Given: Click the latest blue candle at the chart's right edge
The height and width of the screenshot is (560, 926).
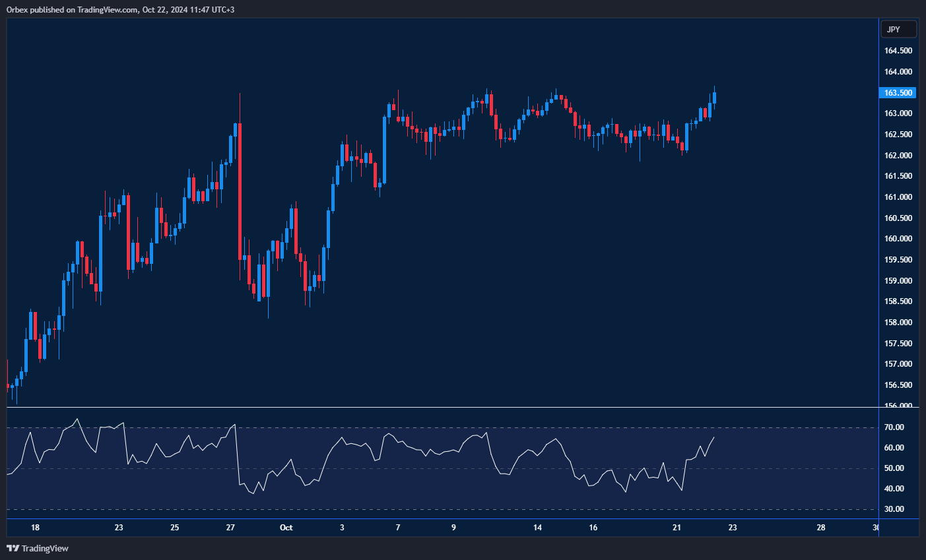Looking at the screenshot, I should 714,98.
